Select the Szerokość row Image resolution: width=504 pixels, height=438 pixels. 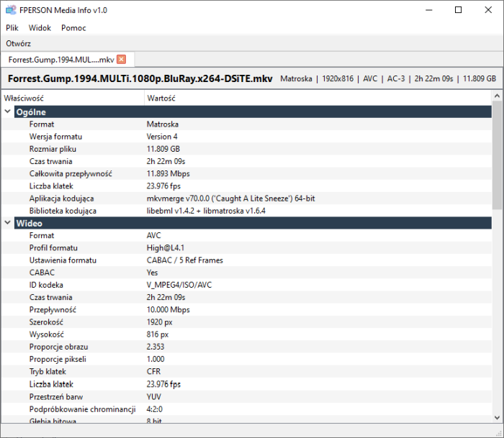(247, 321)
